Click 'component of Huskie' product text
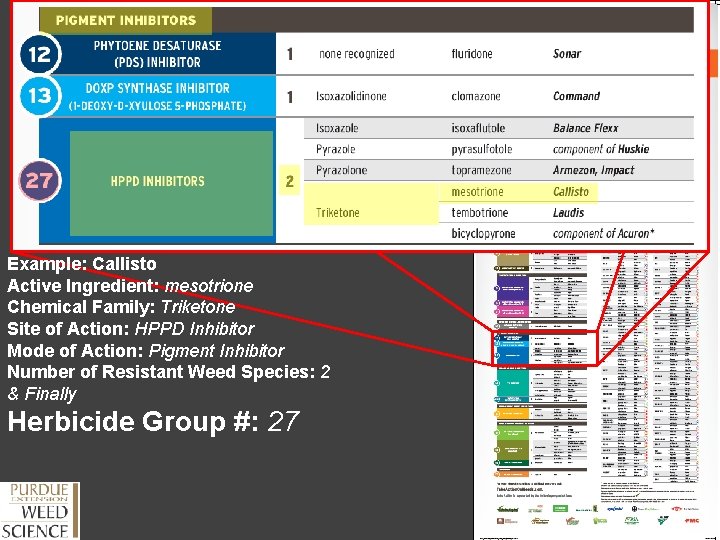 (x=601, y=149)
